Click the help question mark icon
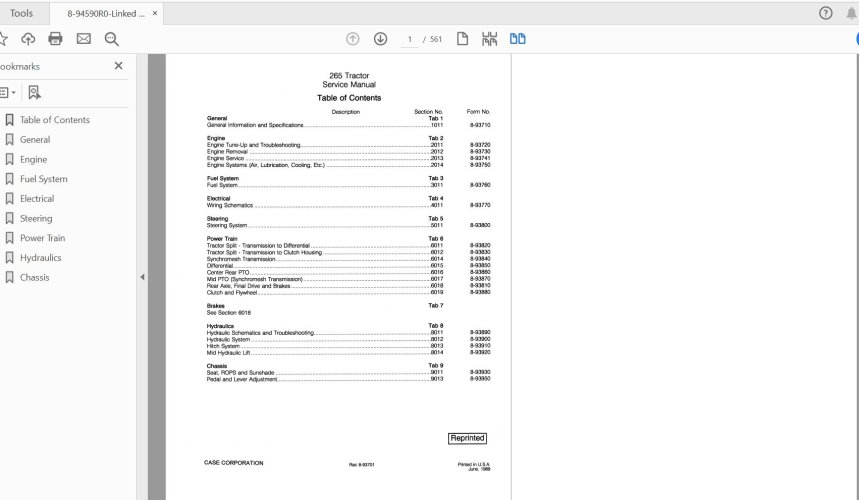 pos(826,13)
